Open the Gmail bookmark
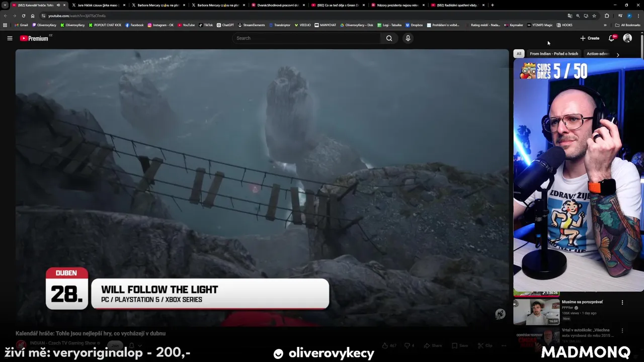This screenshot has width=644, height=362. [21, 25]
